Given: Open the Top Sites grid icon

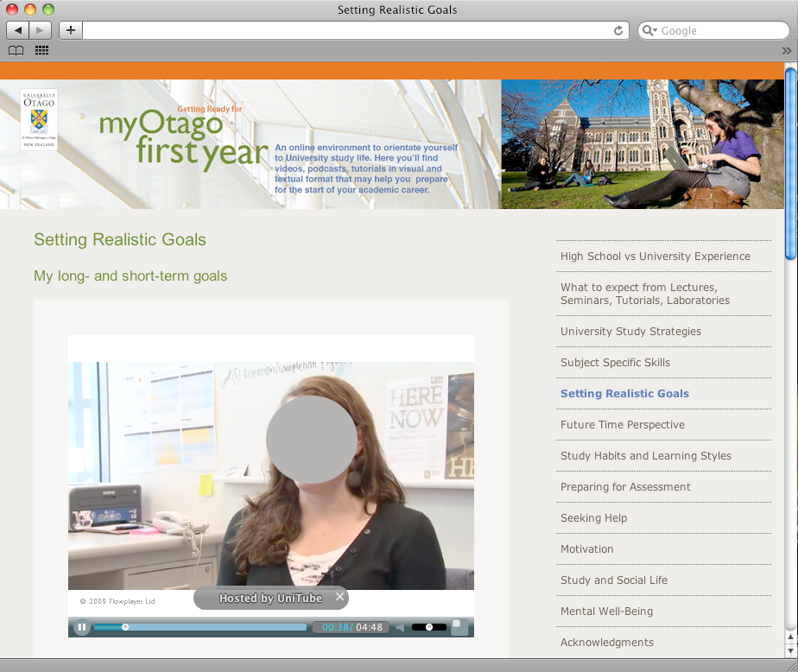Looking at the screenshot, I should (x=41, y=51).
